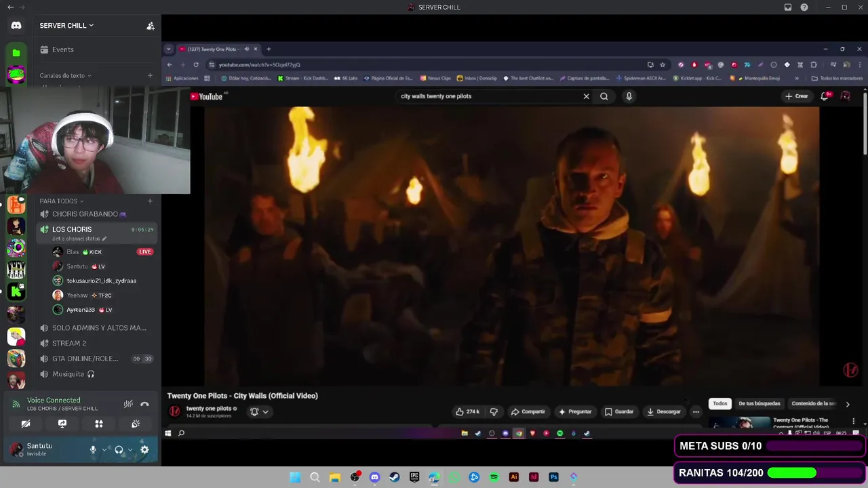The height and width of the screenshot is (488, 868).
Task: Join GTA ONLINE/ROLE... voice channel
Action: click(x=85, y=359)
